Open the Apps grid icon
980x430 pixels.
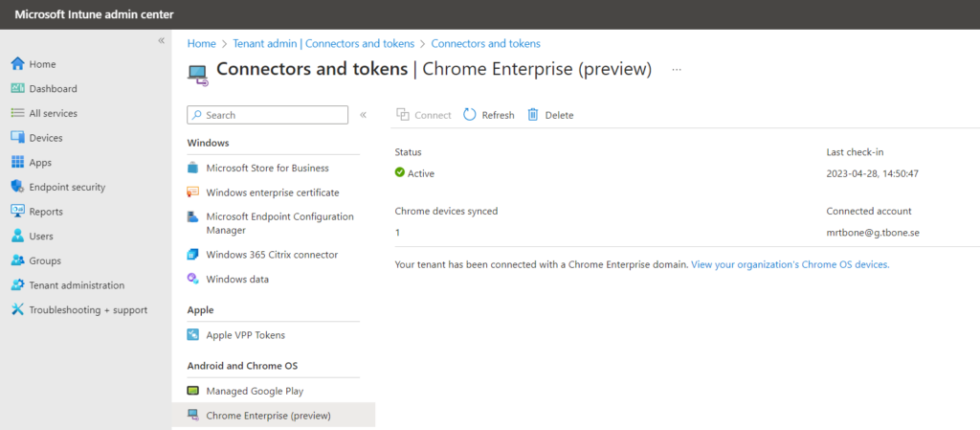coord(17,162)
